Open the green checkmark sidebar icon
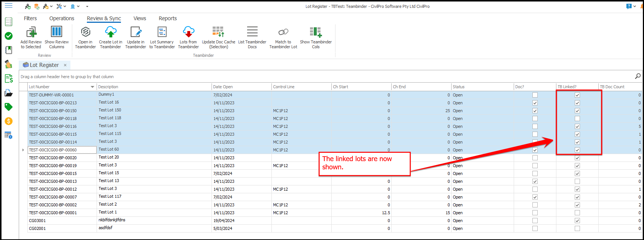 9,36
